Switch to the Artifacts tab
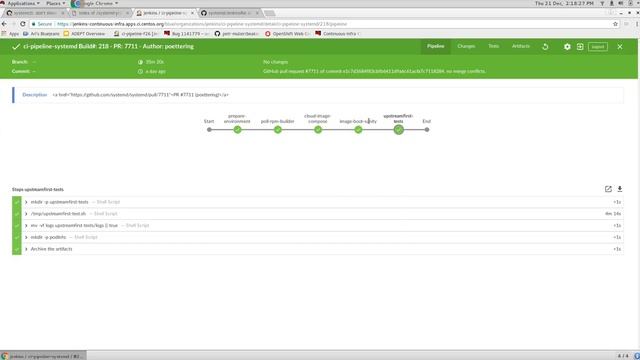The image size is (640, 360). tap(521, 47)
